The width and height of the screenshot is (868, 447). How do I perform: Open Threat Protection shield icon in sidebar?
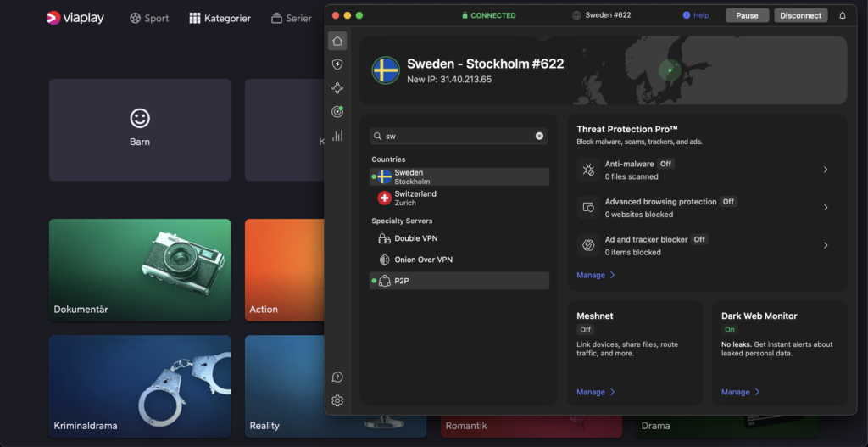click(337, 64)
